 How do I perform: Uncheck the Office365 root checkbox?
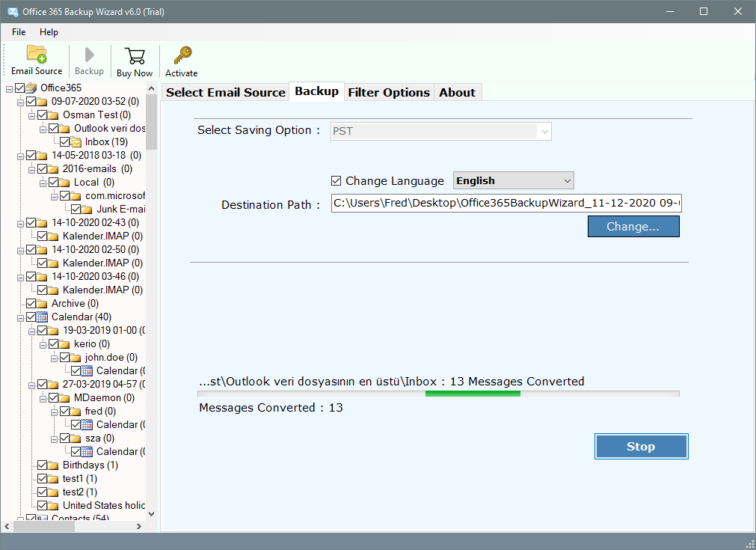pyautogui.click(x=19, y=88)
